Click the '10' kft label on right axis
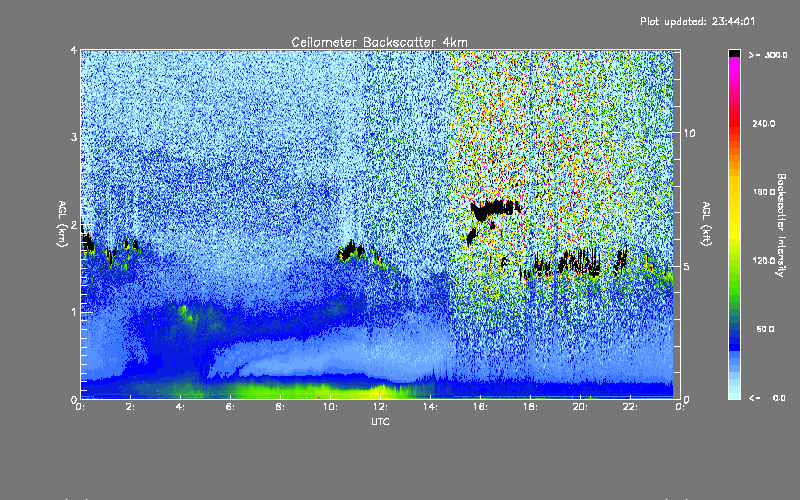The height and width of the screenshot is (500, 800). 689,133
